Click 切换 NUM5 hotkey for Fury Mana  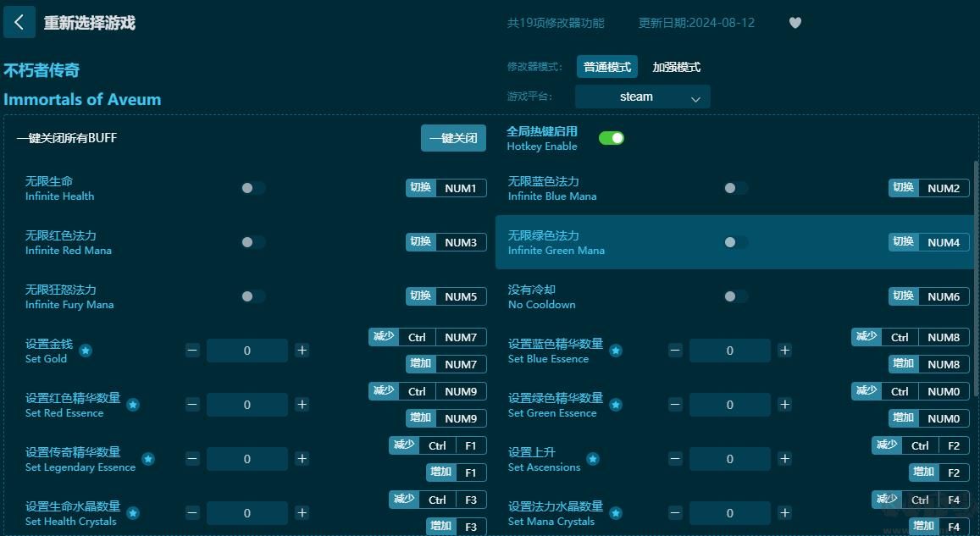(x=446, y=296)
